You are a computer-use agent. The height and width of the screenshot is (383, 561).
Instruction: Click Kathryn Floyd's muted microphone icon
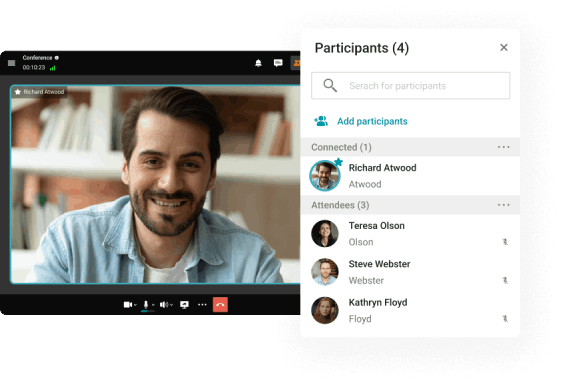pyautogui.click(x=505, y=319)
